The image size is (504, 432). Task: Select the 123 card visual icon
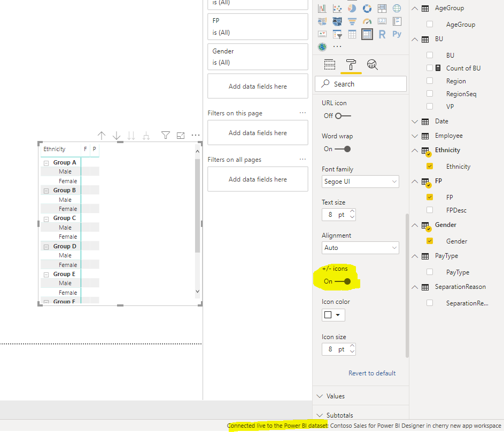pyautogui.click(x=382, y=21)
